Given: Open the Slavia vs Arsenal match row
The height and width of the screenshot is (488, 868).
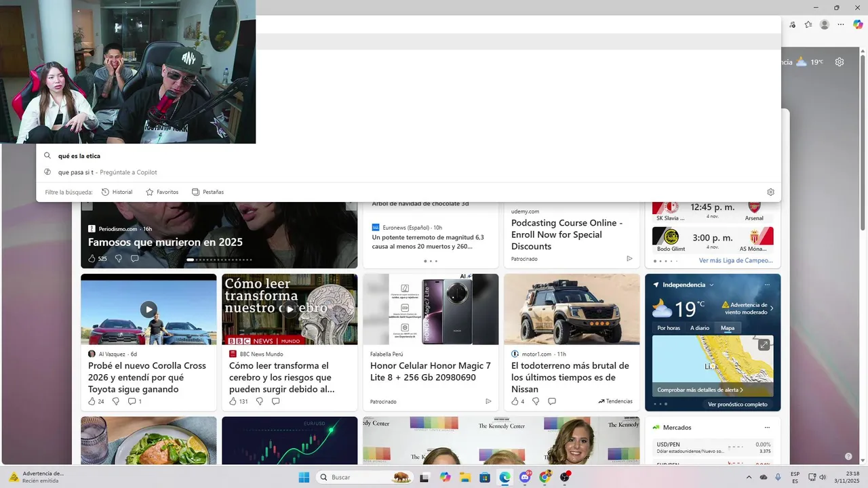Looking at the screenshot, I should pos(713,211).
